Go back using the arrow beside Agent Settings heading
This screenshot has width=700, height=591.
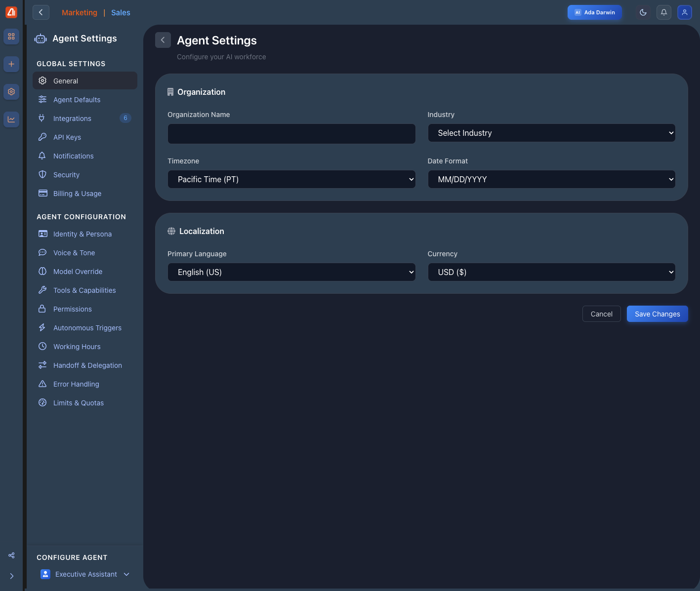163,40
